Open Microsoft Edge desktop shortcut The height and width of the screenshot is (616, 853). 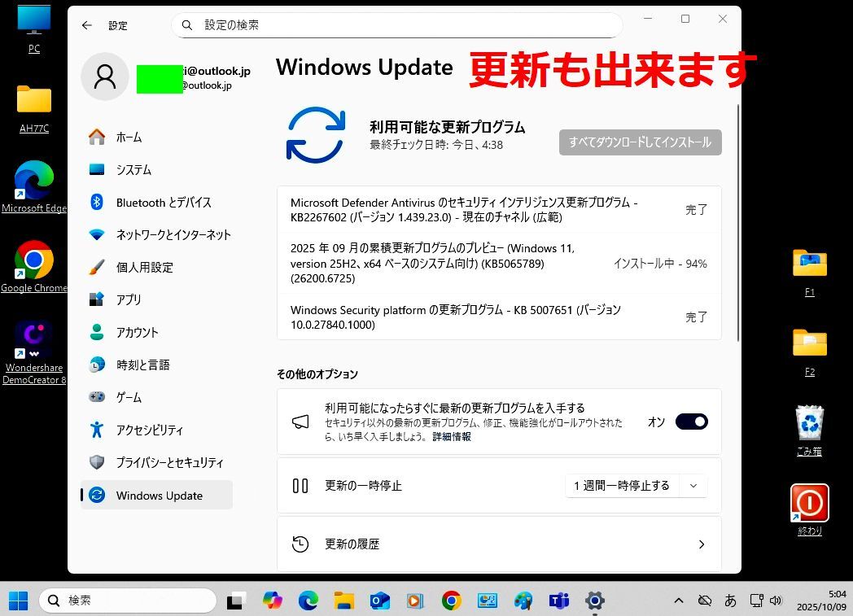point(33,186)
